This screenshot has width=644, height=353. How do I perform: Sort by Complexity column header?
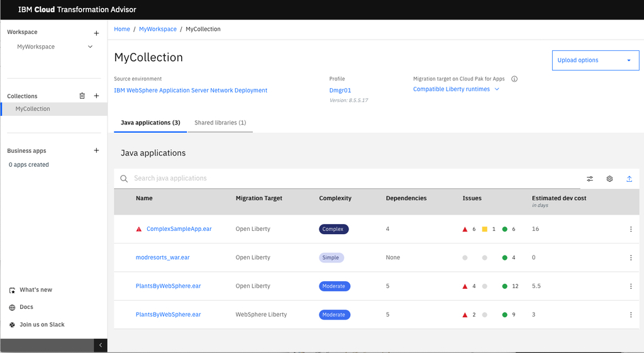pyautogui.click(x=335, y=198)
